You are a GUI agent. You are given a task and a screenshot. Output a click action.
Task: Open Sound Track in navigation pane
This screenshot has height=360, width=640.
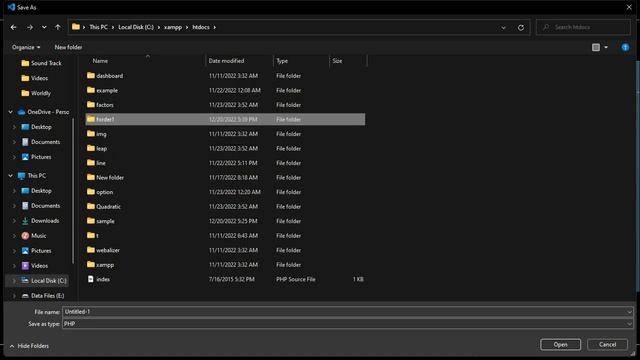[x=46, y=63]
